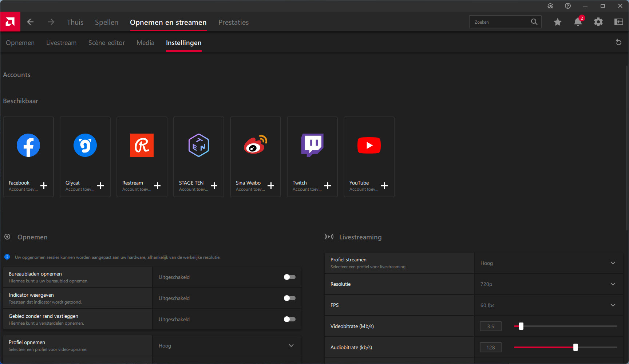Screen dimensions: 629x364
Task: Click the Videobitrate (Mb/s) label
Action: [352, 326]
